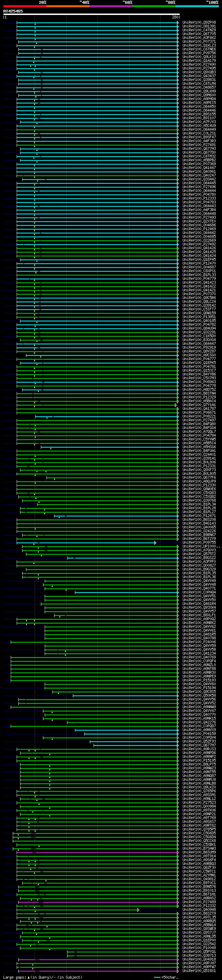
Task: Open hit UniRef100_Q9ZP08
Action: (199, 23)
